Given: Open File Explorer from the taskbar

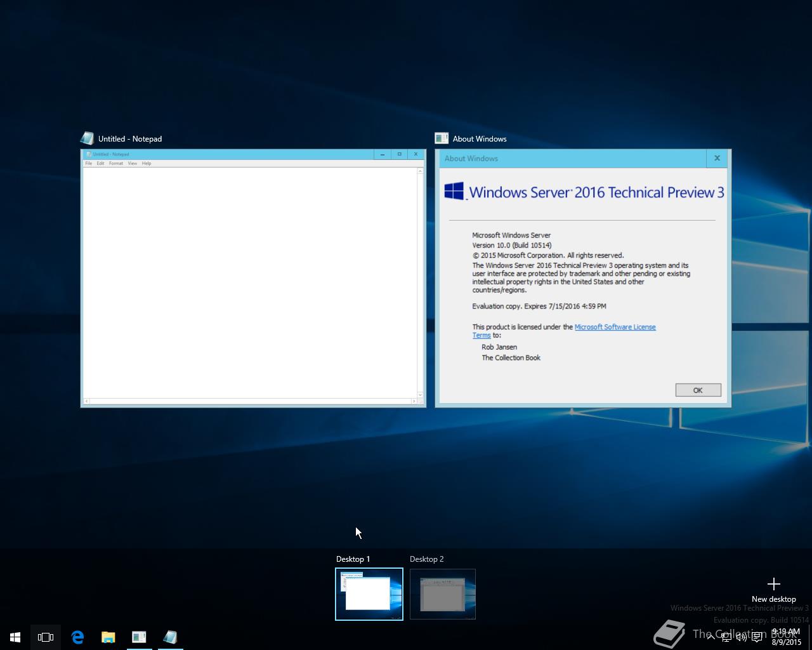Looking at the screenshot, I should [108, 637].
